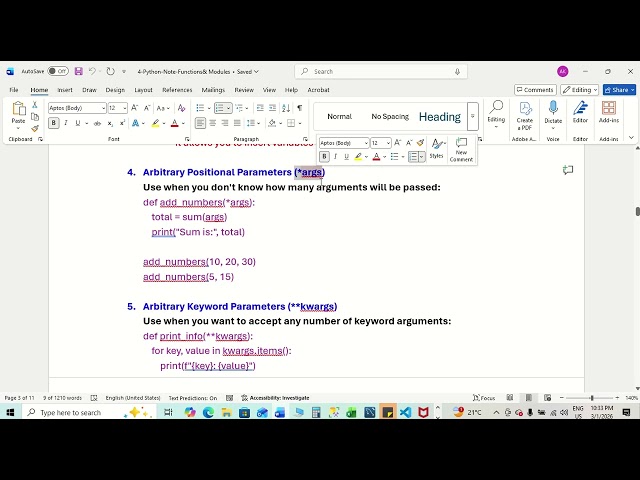640x480 pixels.
Task: Toggle Italic in the floating mini toolbar
Action: 336,156
